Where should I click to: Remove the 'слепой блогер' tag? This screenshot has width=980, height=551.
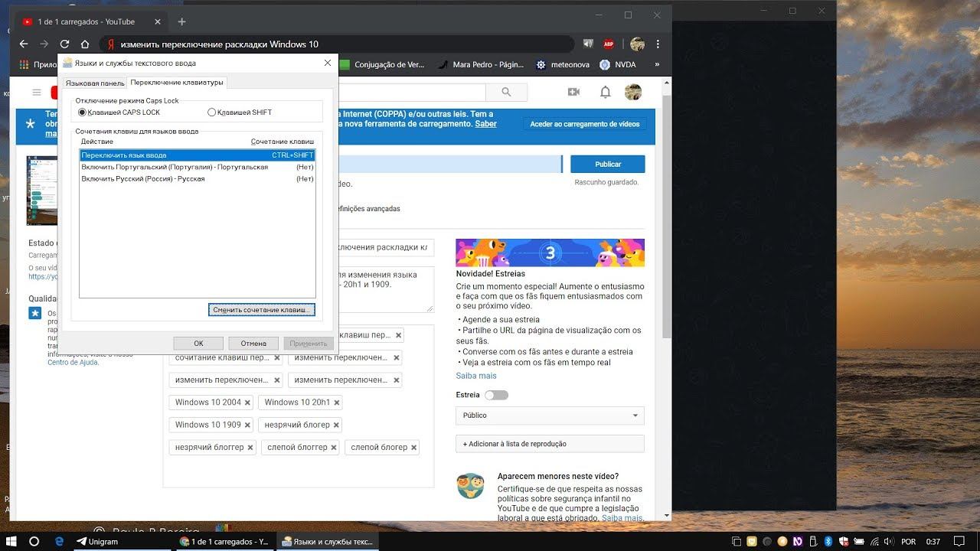point(414,448)
